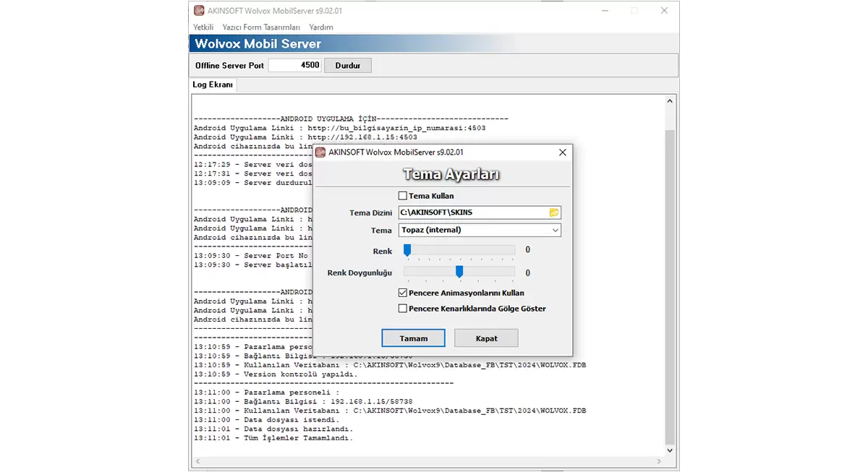Open the Yetkili menu
Viewport: 868px width, 472px height.
[x=203, y=27]
